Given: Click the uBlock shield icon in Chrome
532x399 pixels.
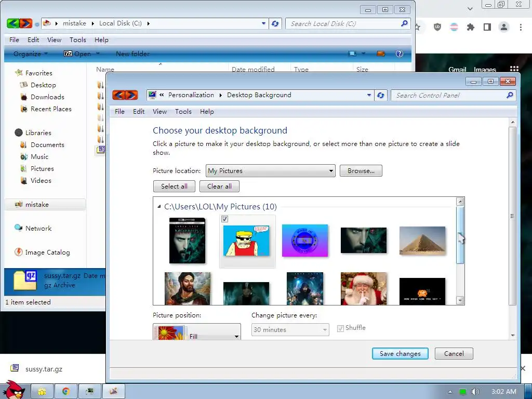Looking at the screenshot, I should tap(437, 27).
